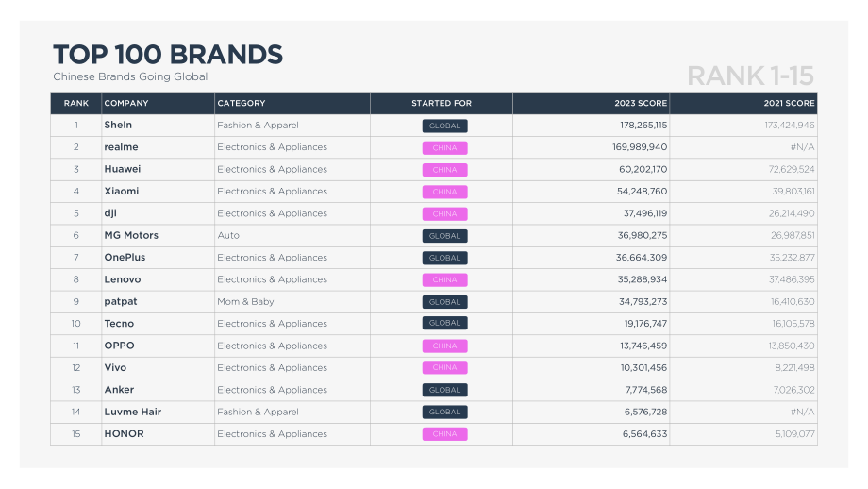Click the 2021 SCORE column header
The image size is (868, 489).
coord(789,103)
